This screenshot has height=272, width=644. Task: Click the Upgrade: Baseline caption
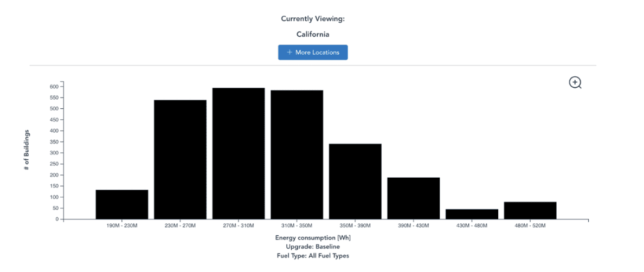(x=313, y=247)
